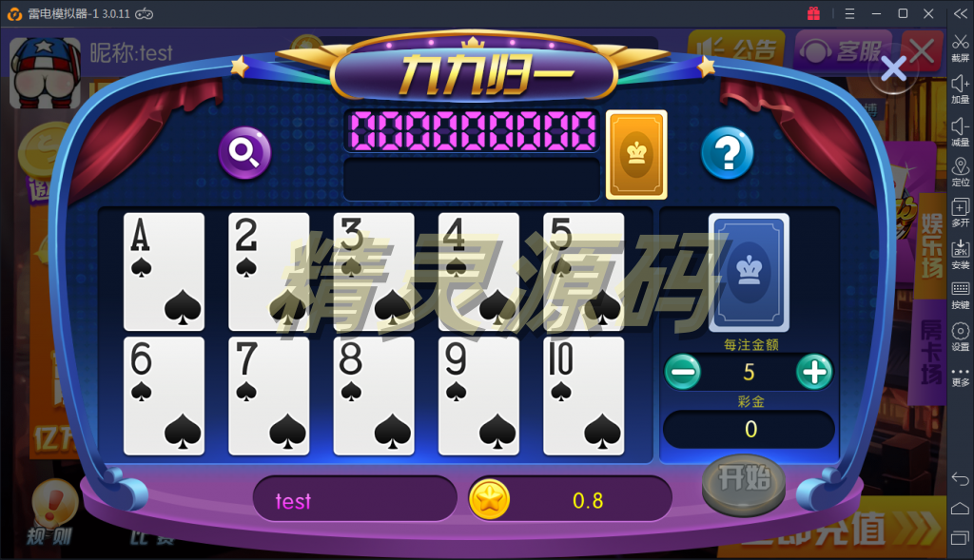Screen dimensions: 974x560
Task: Open the 多开 multi-instance tool
Action: click(x=960, y=212)
